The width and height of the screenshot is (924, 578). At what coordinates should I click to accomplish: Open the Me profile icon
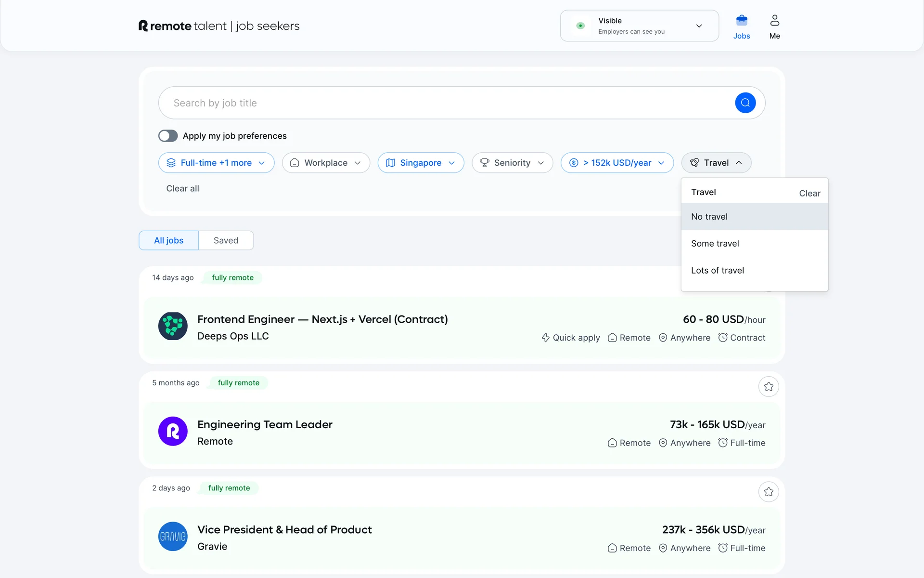[774, 21]
